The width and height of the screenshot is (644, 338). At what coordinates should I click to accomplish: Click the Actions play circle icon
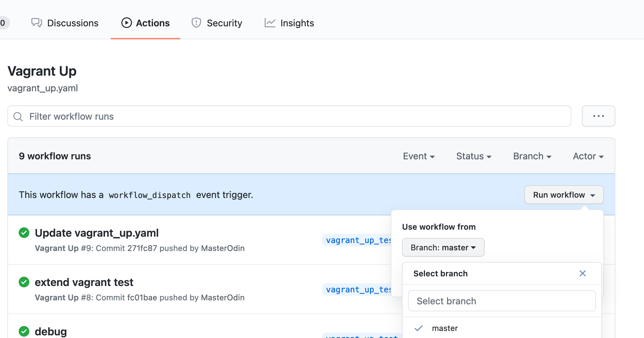pos(127,23)
